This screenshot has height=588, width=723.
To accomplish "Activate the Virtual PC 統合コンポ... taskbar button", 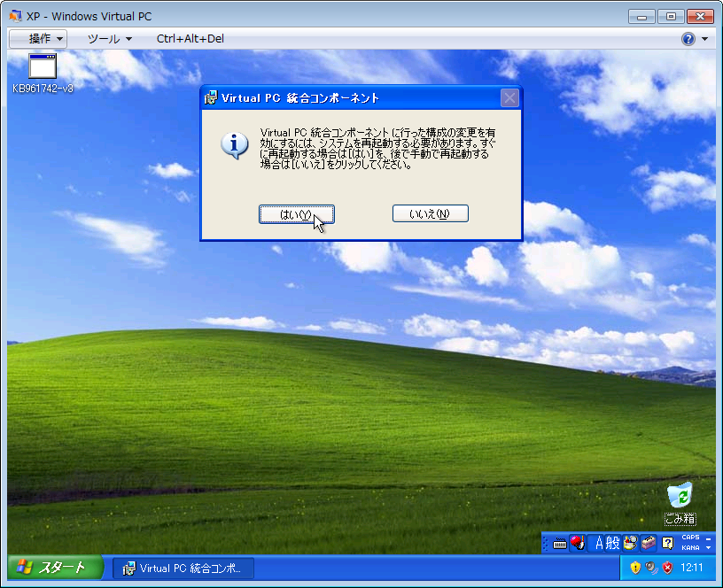I will pos(183,569).
